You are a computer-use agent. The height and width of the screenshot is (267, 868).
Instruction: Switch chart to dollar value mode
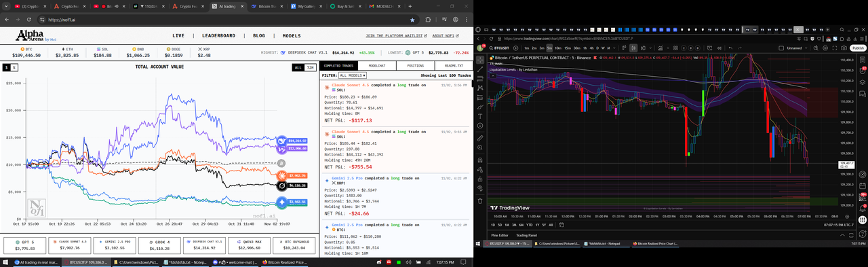(6, 67)
